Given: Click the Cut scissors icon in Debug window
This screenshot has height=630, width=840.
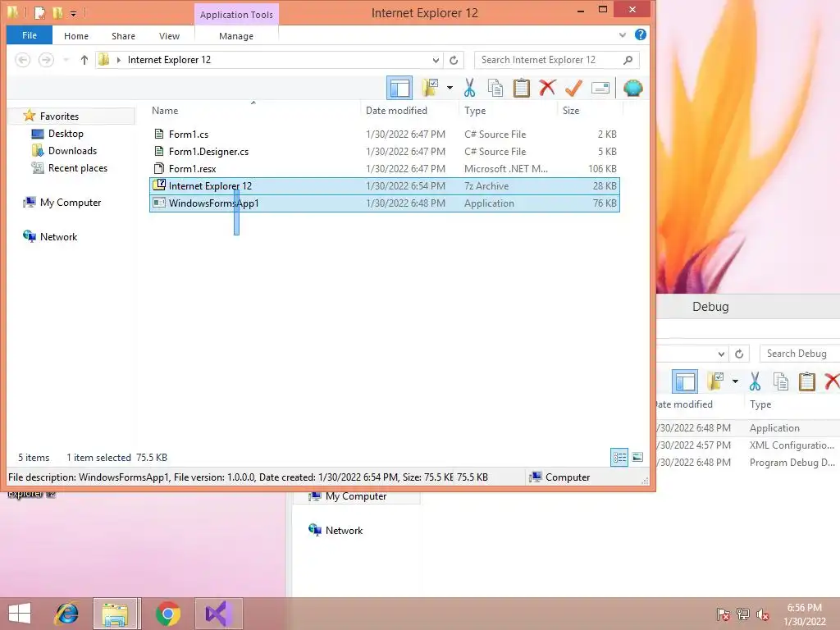Looking at the screenshot, I should point(755,381).
